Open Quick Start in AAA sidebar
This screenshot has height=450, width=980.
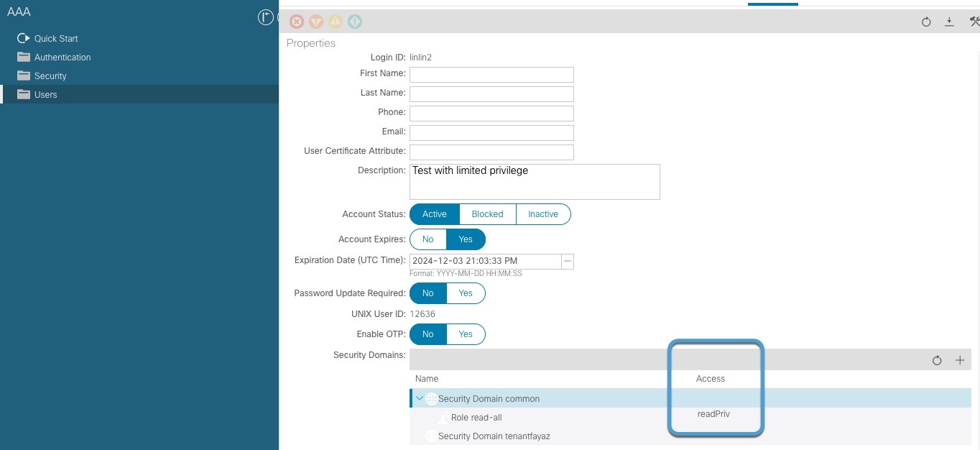[56, 39]
